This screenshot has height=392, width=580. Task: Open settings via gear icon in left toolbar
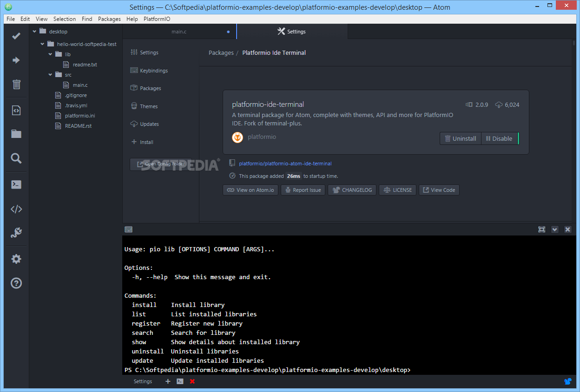(x=16, y=259)
